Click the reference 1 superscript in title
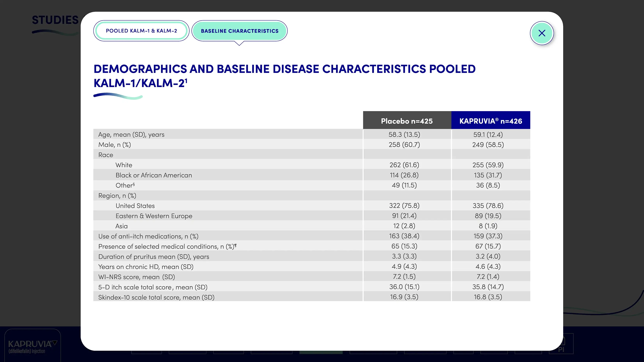The height and width of the screenshot is (362, 644). [186, 80]
